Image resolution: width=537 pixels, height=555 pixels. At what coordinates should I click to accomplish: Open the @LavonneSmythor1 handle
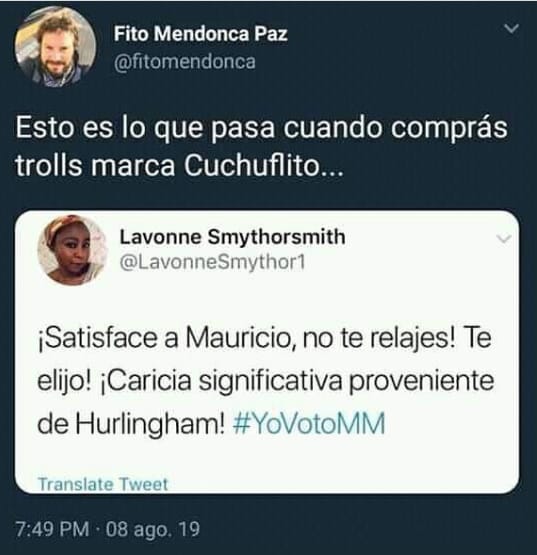(212, 263)
